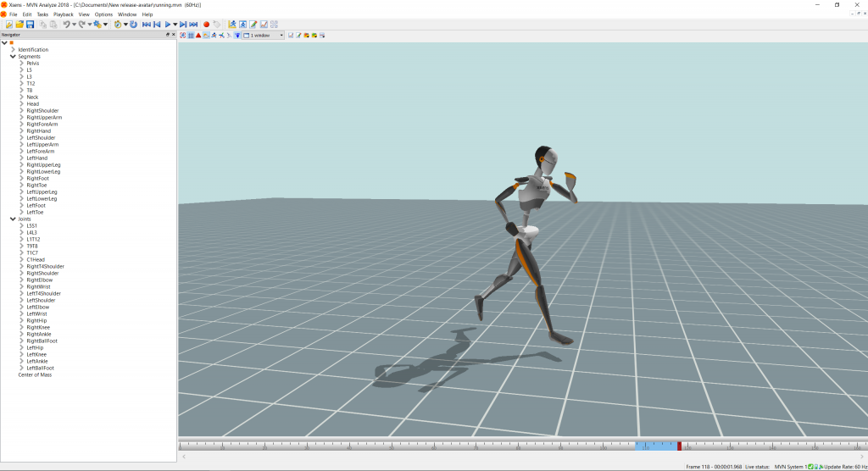Select the L5S1 joint item
The width and height of the screenshot is (868, 471).
coord(31,226)
